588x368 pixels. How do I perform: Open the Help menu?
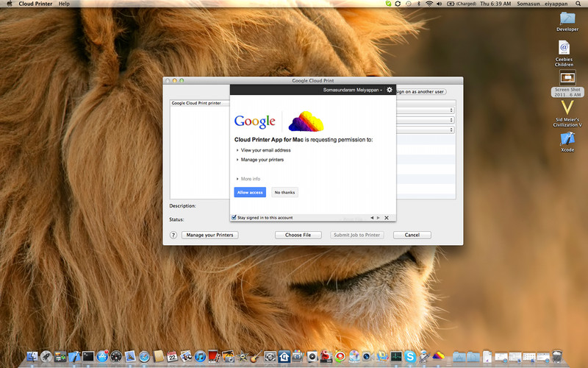click(65, 4)
